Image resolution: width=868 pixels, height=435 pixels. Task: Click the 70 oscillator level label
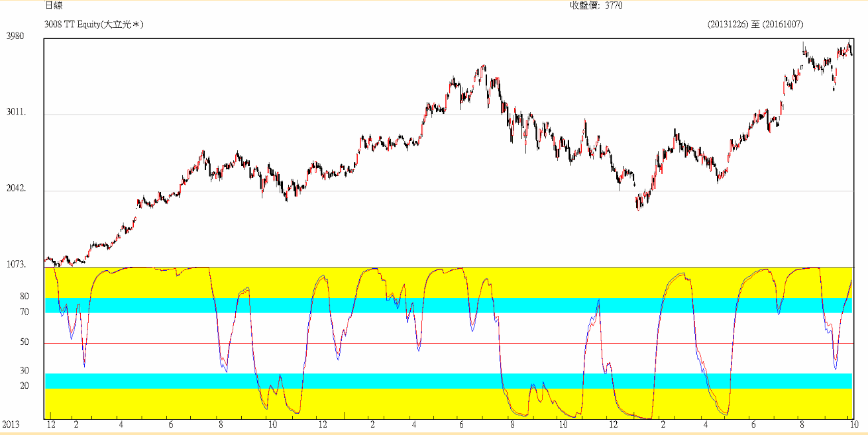pos(25,312)
